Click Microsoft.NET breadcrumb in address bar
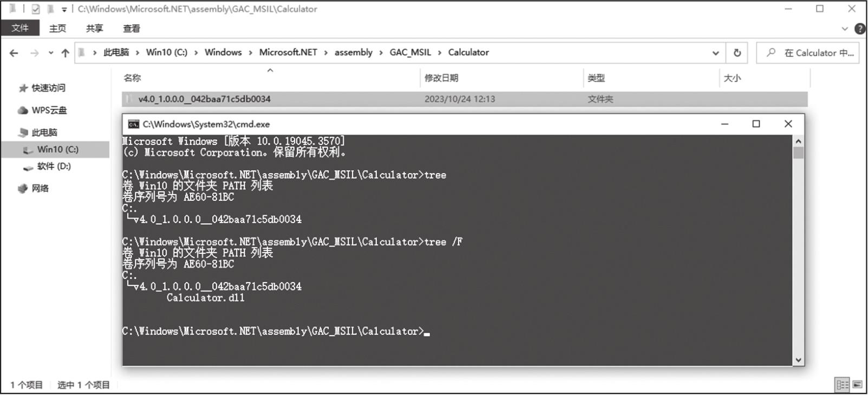This screenshot has height=395, width=868. 288,52
